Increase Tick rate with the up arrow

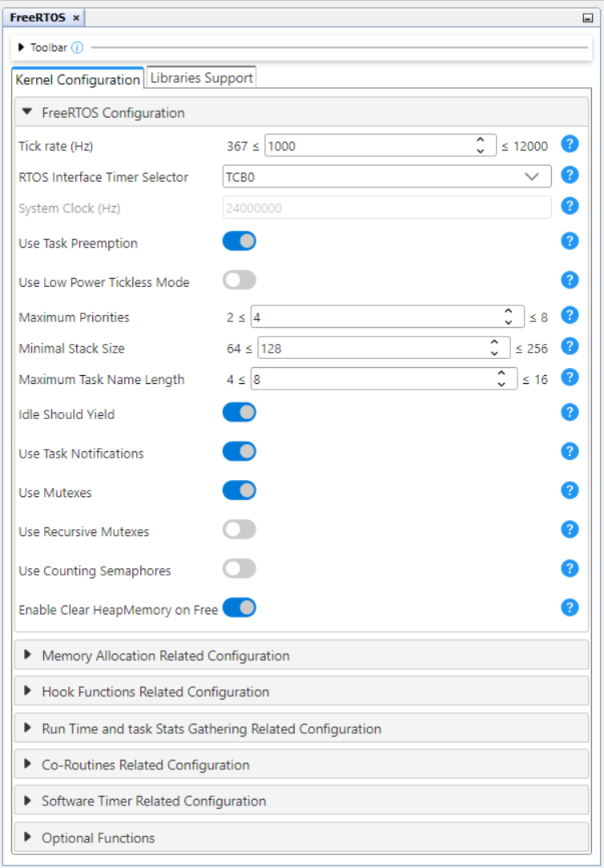[x=481, y=140]
